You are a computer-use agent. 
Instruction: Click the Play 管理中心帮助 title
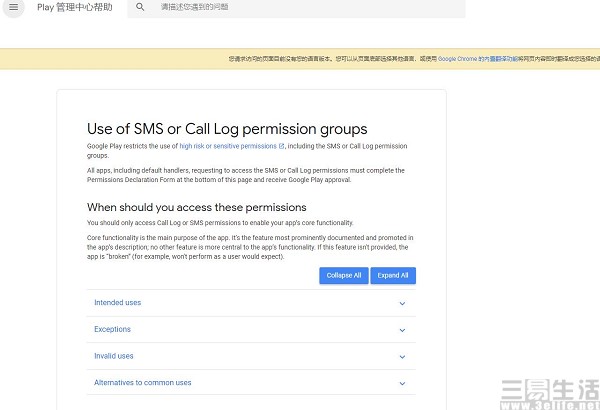pos(75,7)
